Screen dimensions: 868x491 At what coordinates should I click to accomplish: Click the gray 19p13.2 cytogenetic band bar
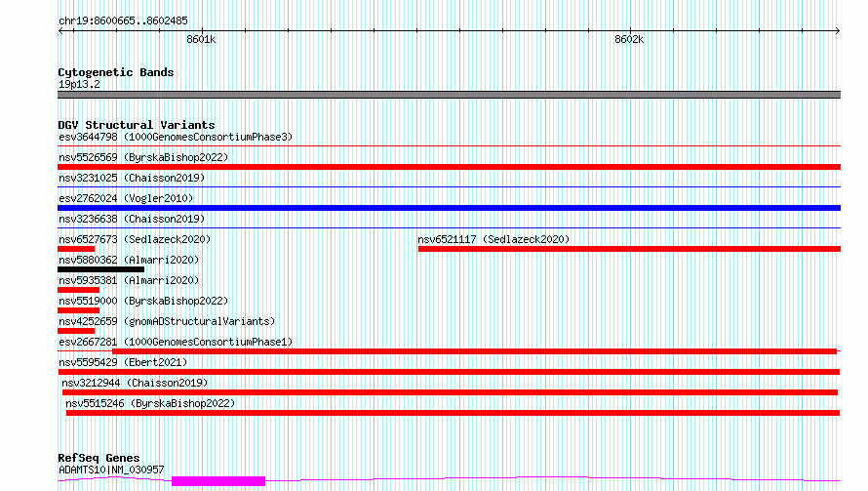449,95
